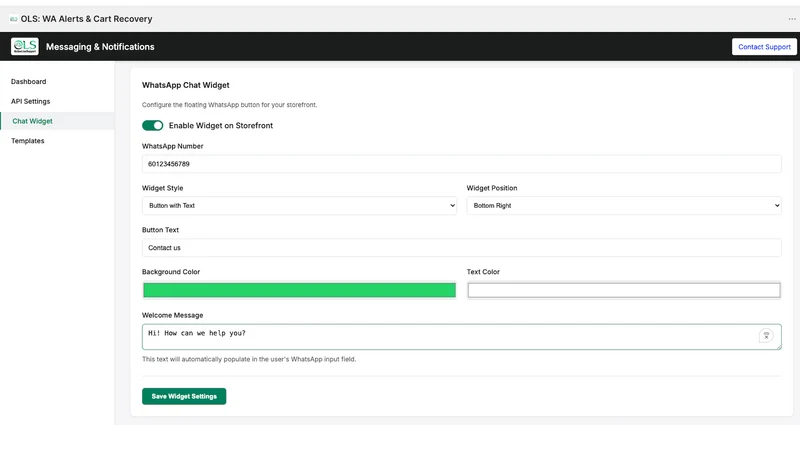The width and height of the screenshot is (800, 450).
Task: Open the three-dot menu at top right
Action: point(792,19)
